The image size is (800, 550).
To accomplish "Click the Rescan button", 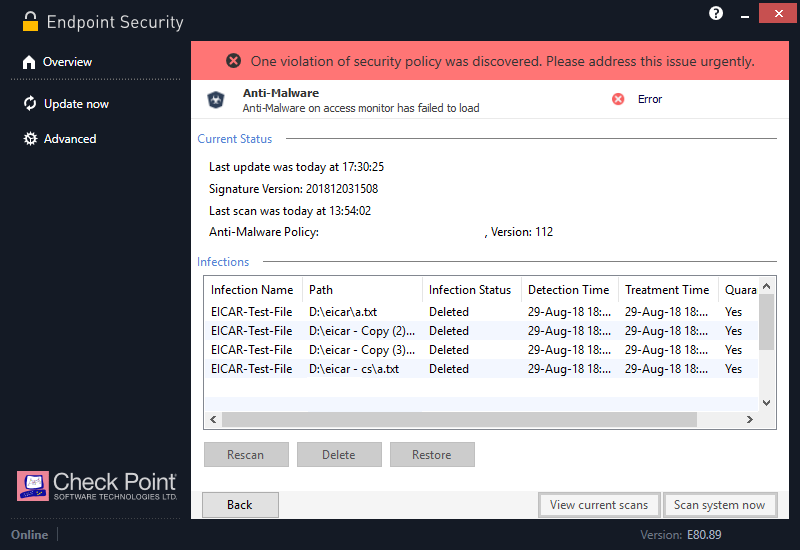I will [x=246, y=455].
